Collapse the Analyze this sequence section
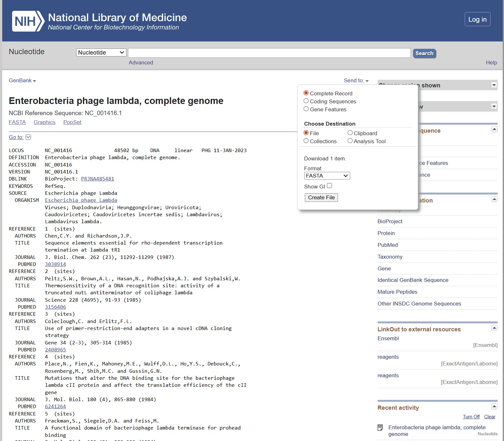The height and width of the screenshot is (441, 504). 494,129
